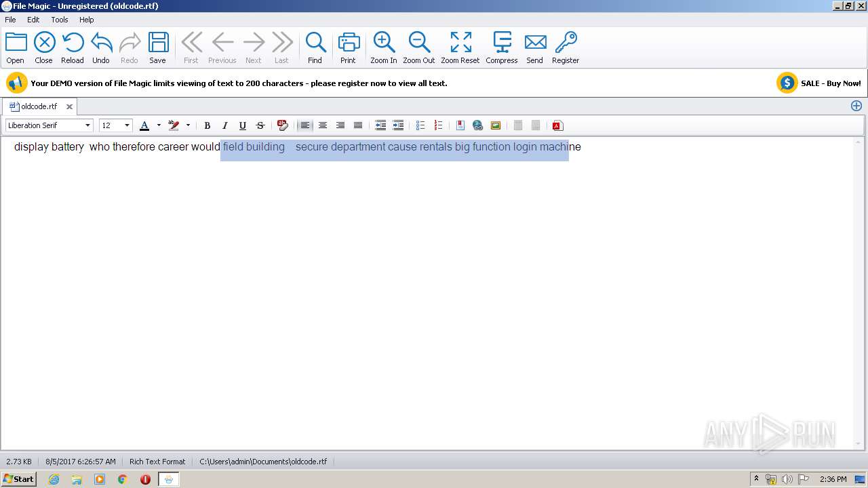Send the file by email
The width and height of the screenshot is (868, 488).
click(x=535, y=47)
